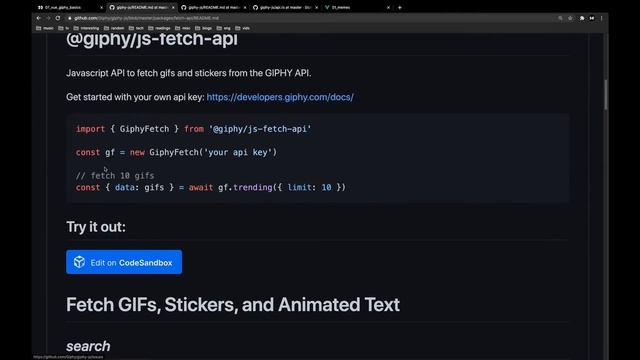Open the music bookmarks folder
Image resolution: width=640 pixels, height=360 pixels.
click(45, 28)
